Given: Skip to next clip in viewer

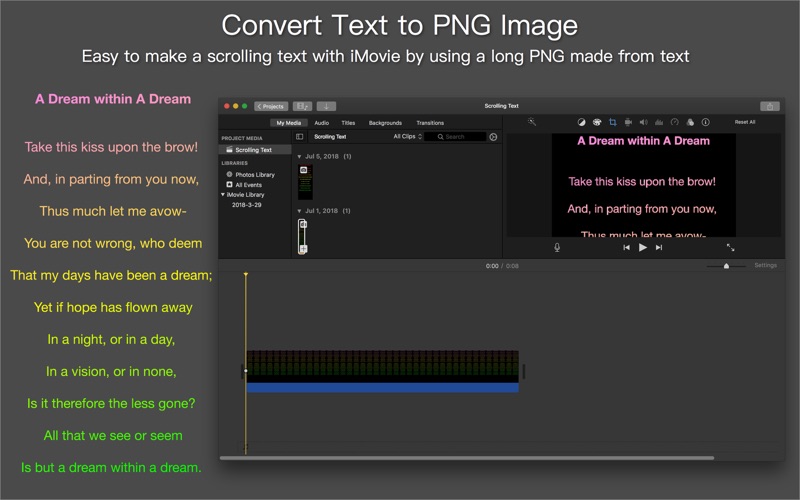Looking at the screenshot, I should 659,247.
